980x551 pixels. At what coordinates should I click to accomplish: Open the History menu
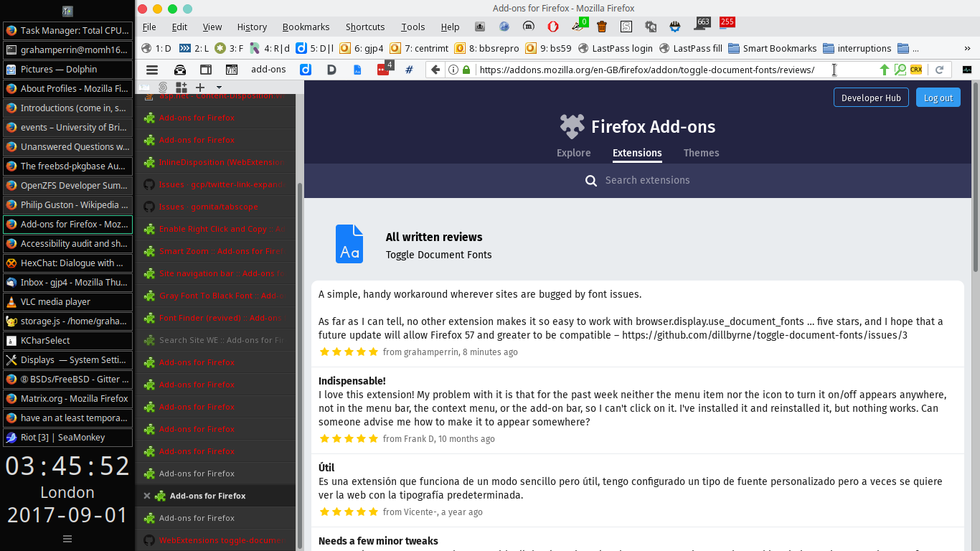click(x=252, y=27)
